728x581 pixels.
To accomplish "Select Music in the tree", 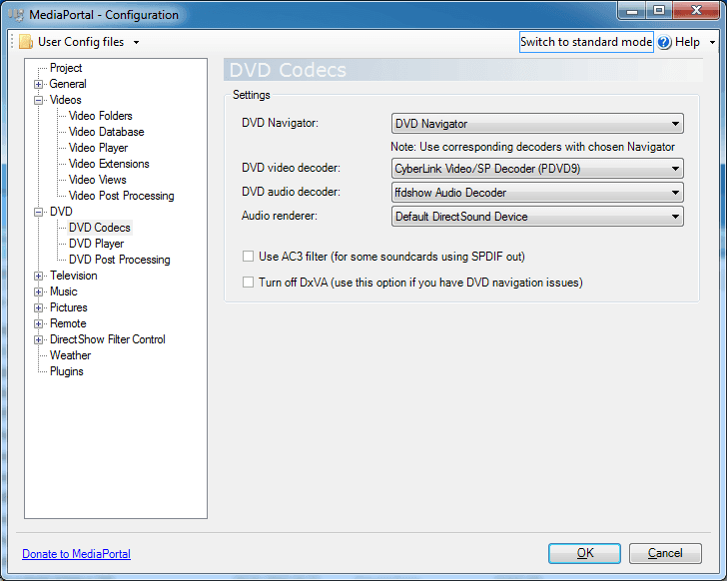I will click(x=63, y=291).
